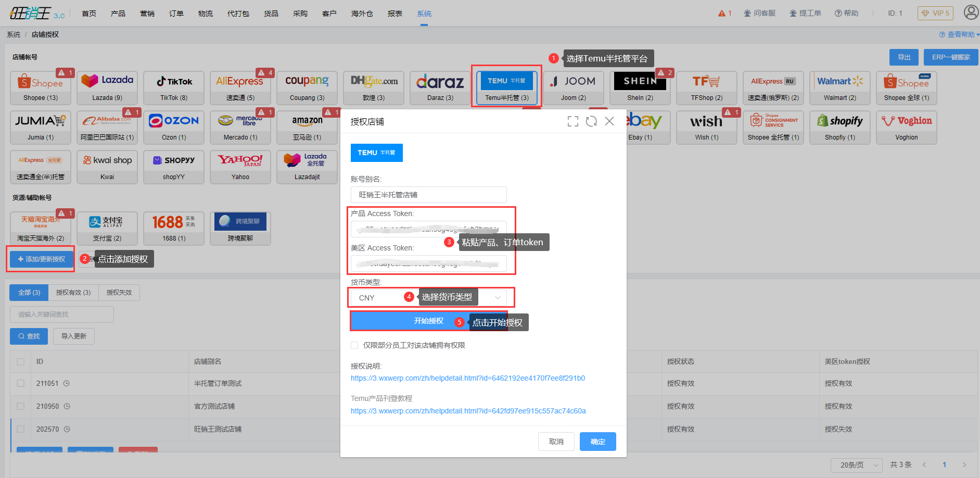Click the 开始授权 button
980x478 pixels.
429,321
